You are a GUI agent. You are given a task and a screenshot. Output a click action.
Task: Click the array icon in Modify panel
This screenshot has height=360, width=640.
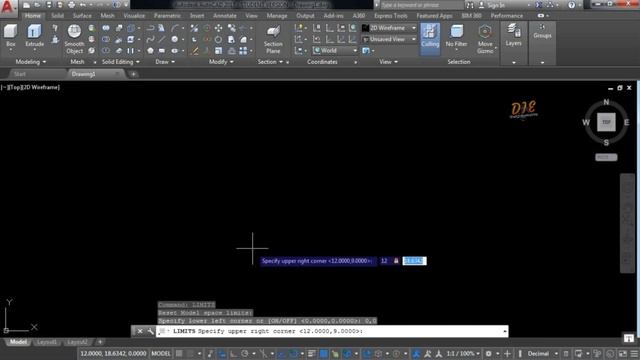click(243, 51)
